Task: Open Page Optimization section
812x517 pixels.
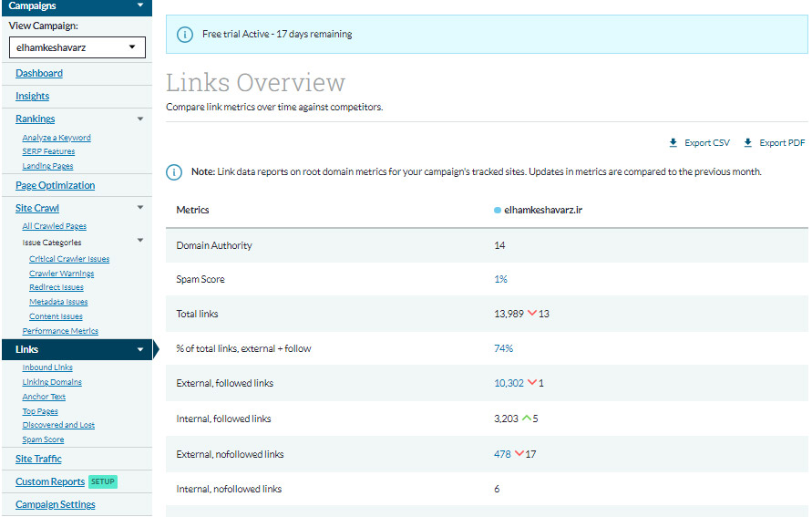Action: pyautogui.click(x=55, y=185)
